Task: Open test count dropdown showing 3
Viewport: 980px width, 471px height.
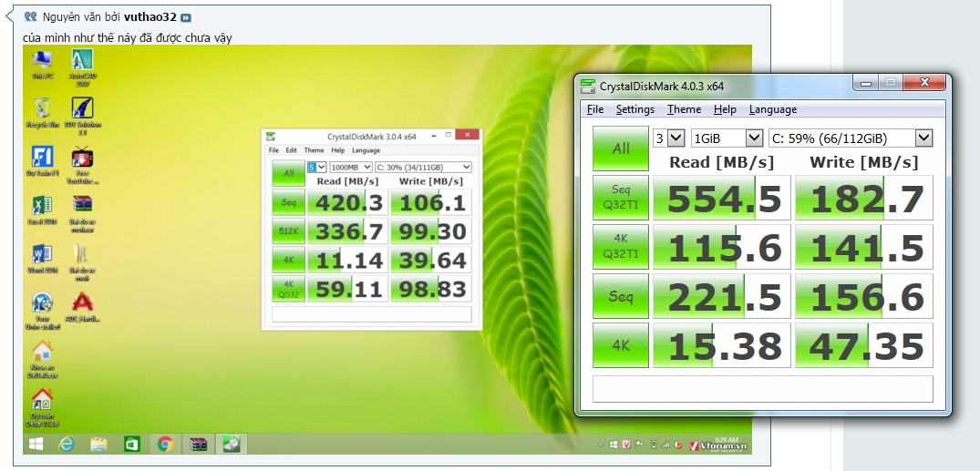Action: pyautogui.click(x=669, y=138)
